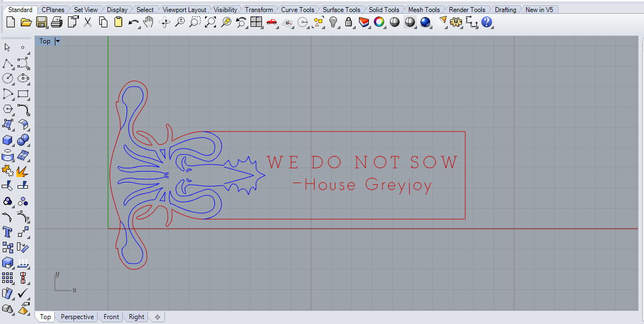This screenshot has width=644, height=324.
Task: Open the Display toolbar tab
Action: pyautogui.click(x=117, y=10)
